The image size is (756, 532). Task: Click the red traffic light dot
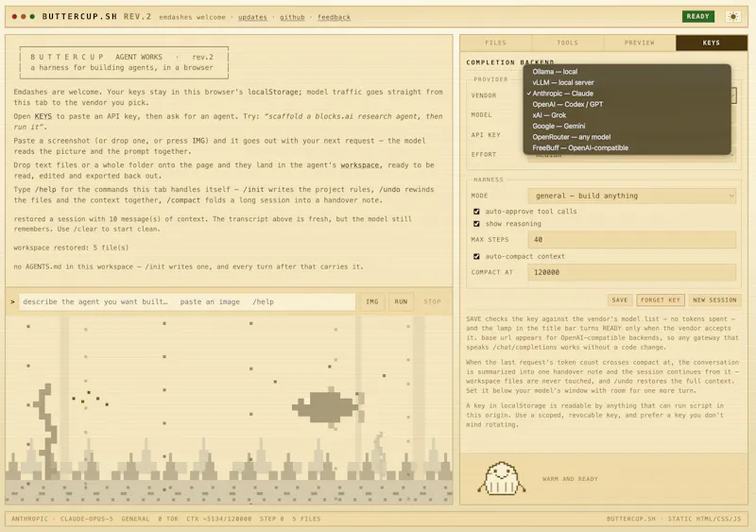(x=14, y=16)
